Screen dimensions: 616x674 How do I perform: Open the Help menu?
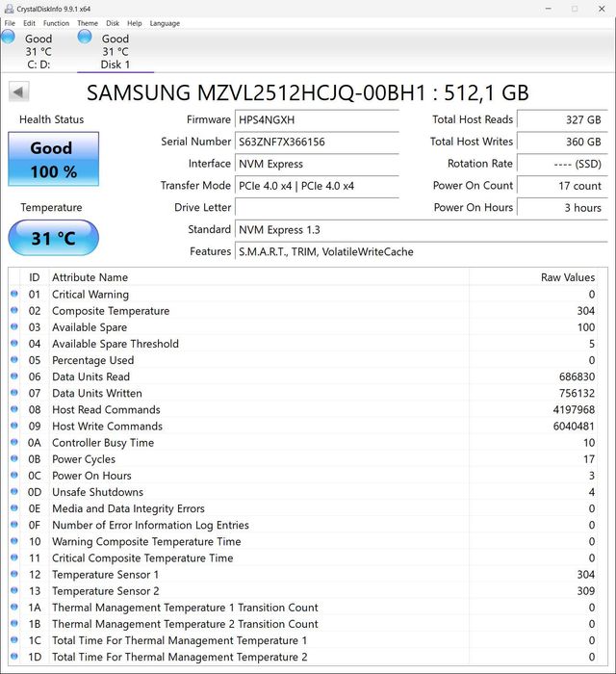pyautogui.click(x=135, y=23)
